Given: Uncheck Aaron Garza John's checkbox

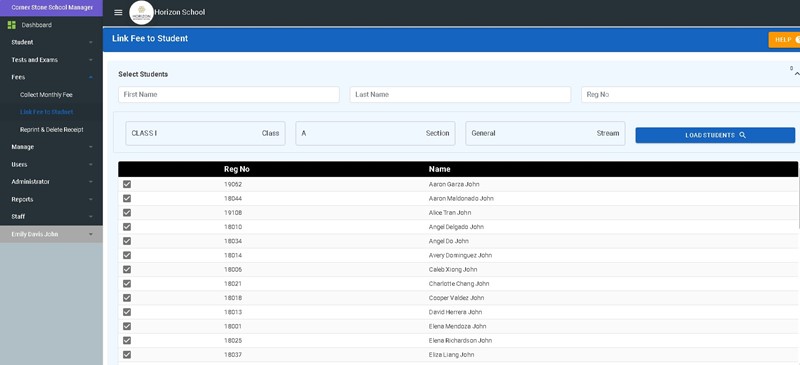Looking at the screenshot, I should coord(127,184).
